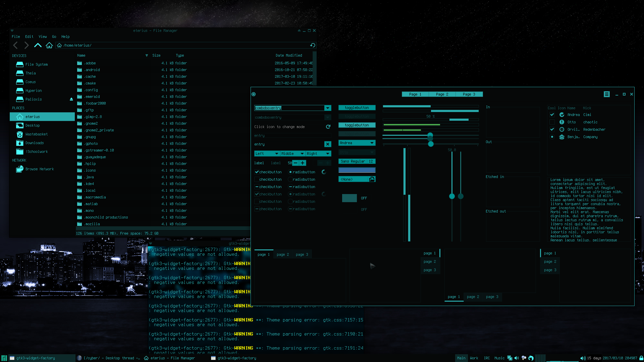Image resolution: width=644 pixels, height=362 pixels.
Task: Go to parent folder in File Manager
Action: (38, 45)
